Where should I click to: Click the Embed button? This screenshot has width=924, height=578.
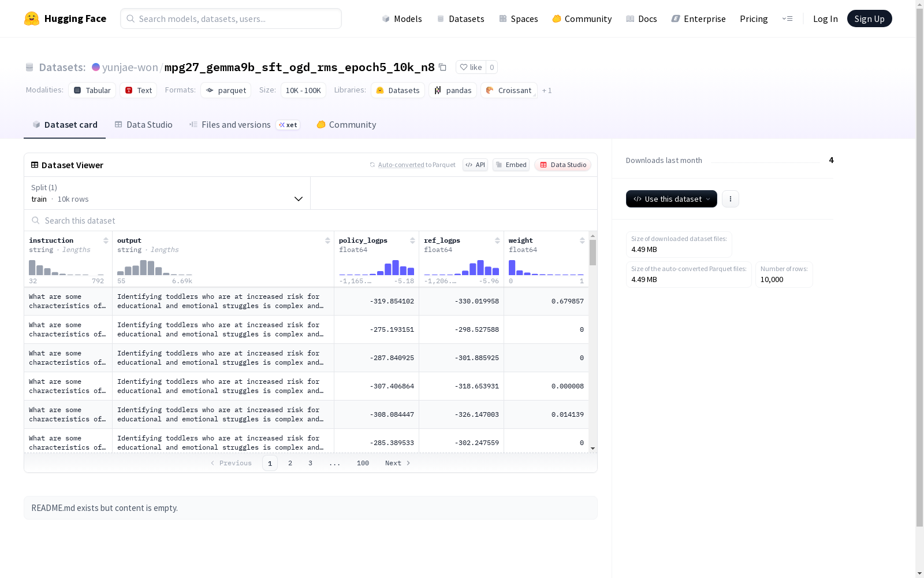tap(511, 165)
